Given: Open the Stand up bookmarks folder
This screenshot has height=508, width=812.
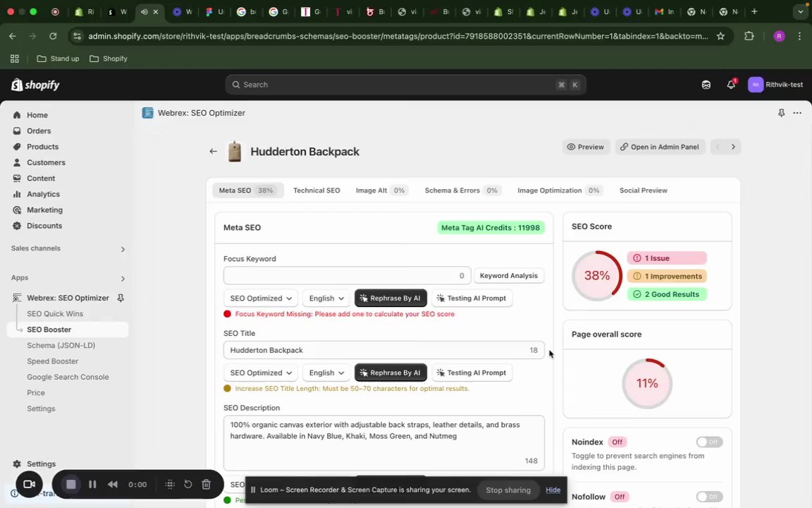Looking at the screenshot, I should [58, 59].
